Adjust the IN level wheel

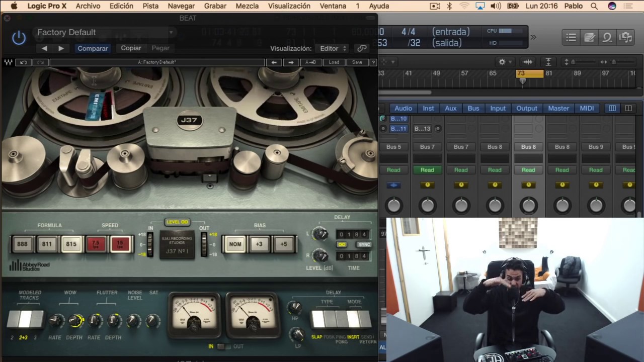click(150, 245)
